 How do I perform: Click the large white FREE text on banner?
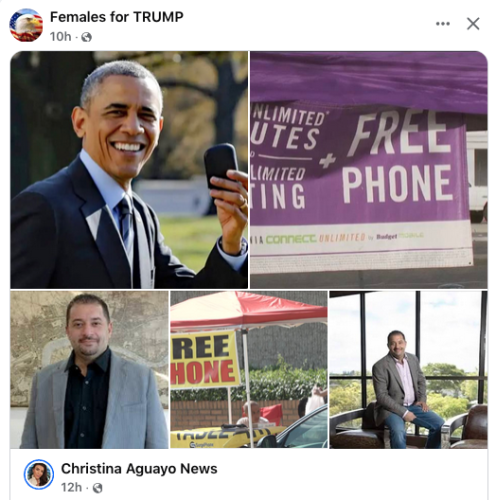click(x=400, y=134)
